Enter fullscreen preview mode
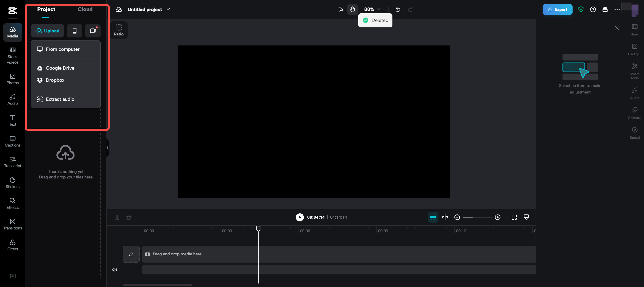 tap(514, 217)
